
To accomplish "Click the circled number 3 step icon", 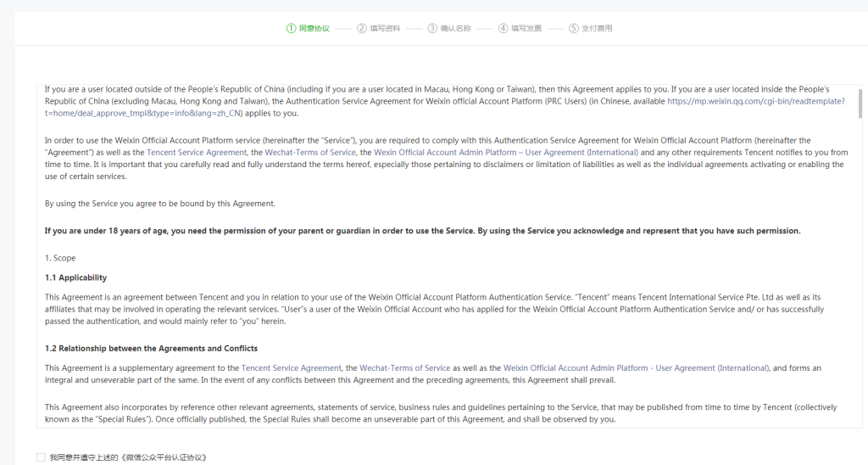I will [x=432, y=28].
